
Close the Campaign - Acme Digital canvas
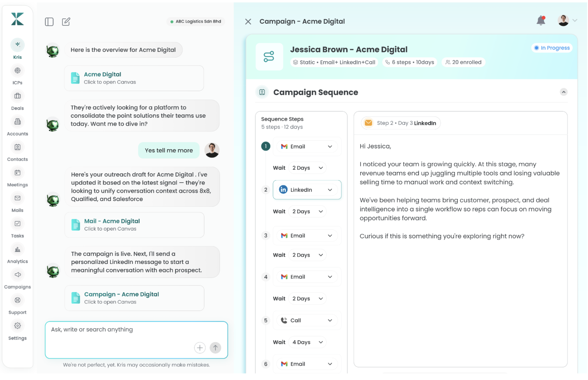click(248, 21)
